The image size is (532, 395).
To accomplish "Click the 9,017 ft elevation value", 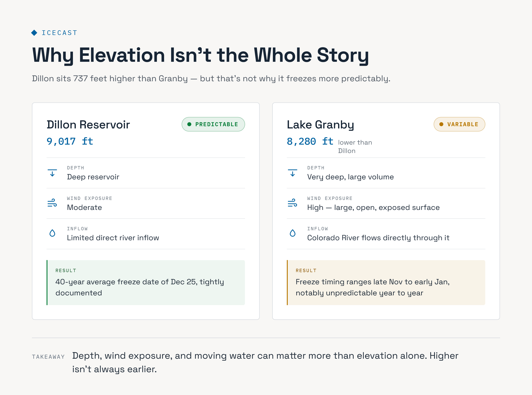I will tap(70, 141).
